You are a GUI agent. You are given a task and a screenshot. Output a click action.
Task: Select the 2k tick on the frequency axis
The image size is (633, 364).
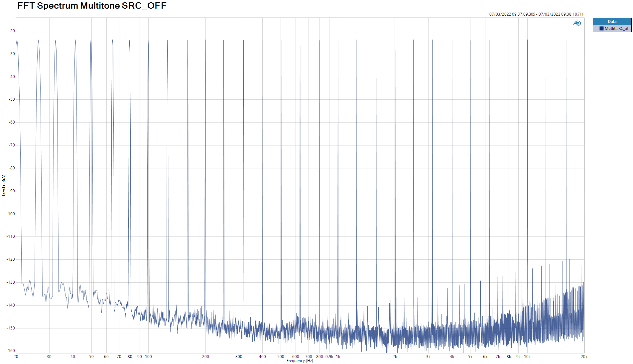tap(395, 357)
